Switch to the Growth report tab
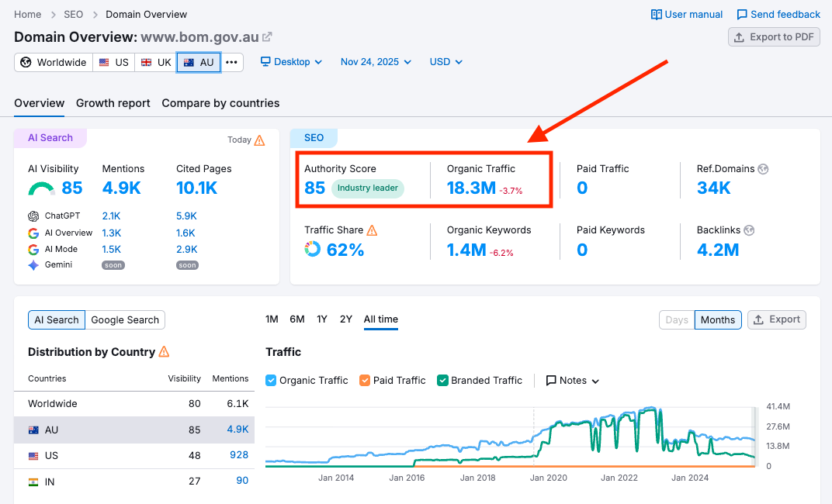832x504 pixels. click(x=113, y=103)
